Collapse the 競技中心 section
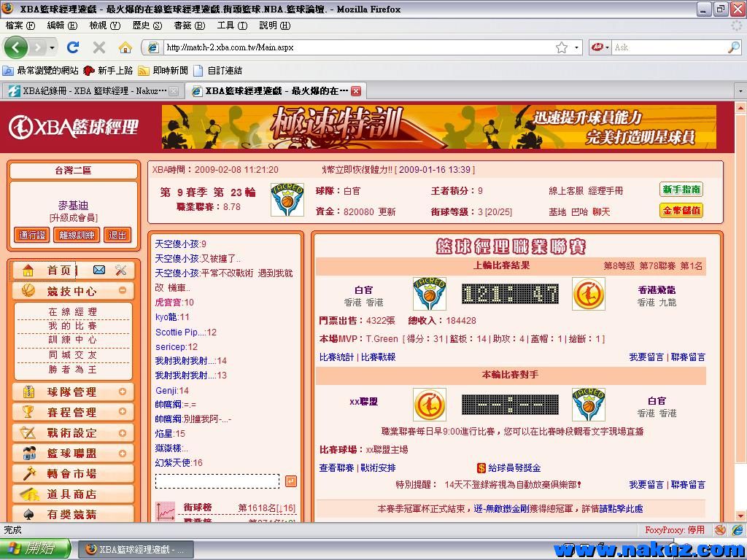This screenshot has height=560, width=747. pyautogui.click(x=123, y=290)
